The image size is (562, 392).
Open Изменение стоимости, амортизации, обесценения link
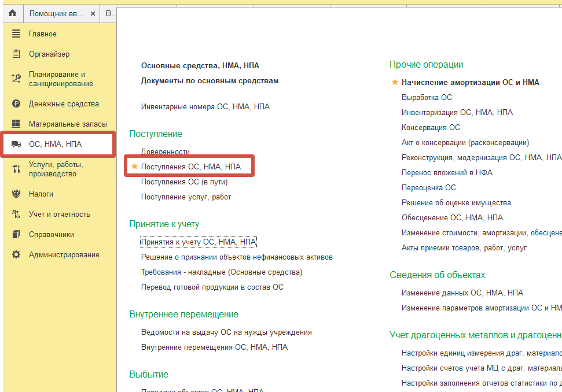482,232
